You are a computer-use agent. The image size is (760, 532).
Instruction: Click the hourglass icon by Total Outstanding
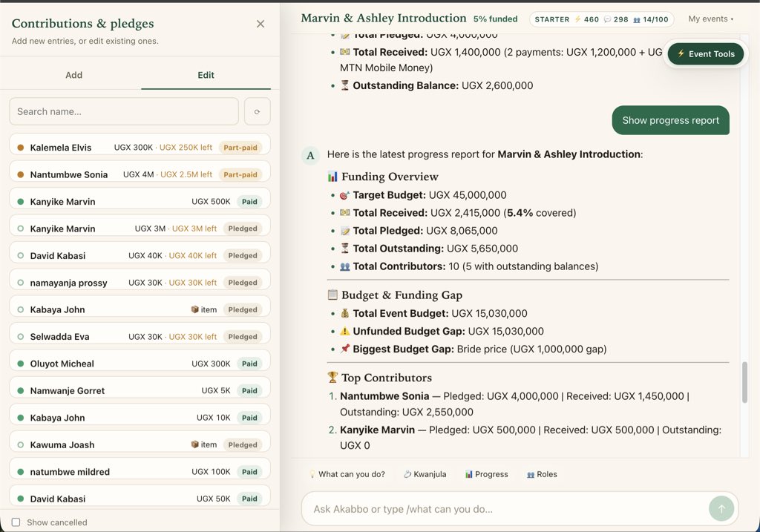click(x=344, y=248)
